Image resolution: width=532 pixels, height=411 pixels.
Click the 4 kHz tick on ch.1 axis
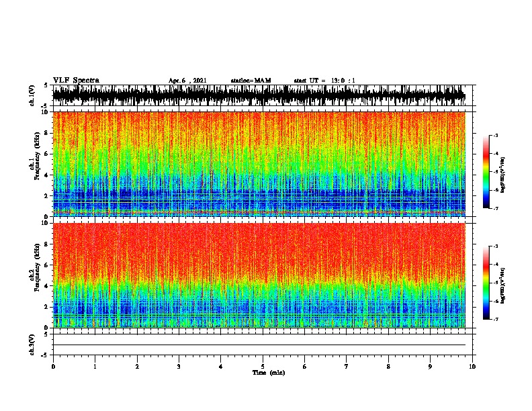(47, 175)
